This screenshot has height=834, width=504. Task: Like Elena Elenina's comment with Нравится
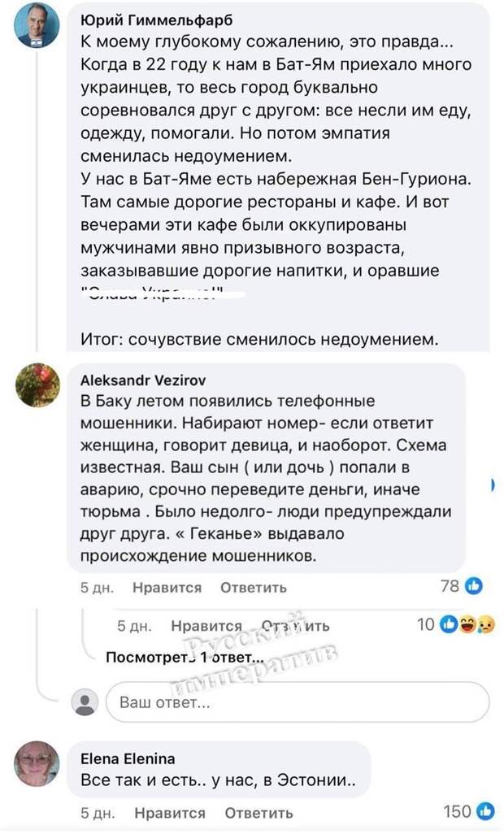pyautogui.click(x=170, y=813)
